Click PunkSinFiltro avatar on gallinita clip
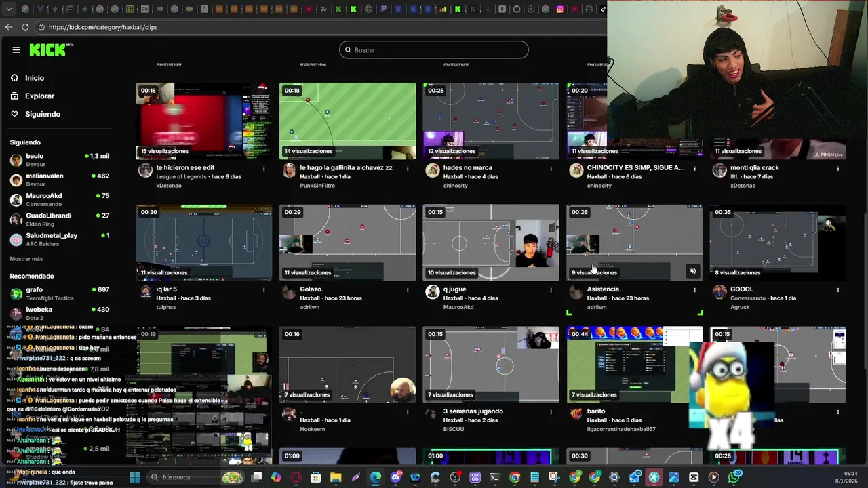 click(x=289, y=170)
